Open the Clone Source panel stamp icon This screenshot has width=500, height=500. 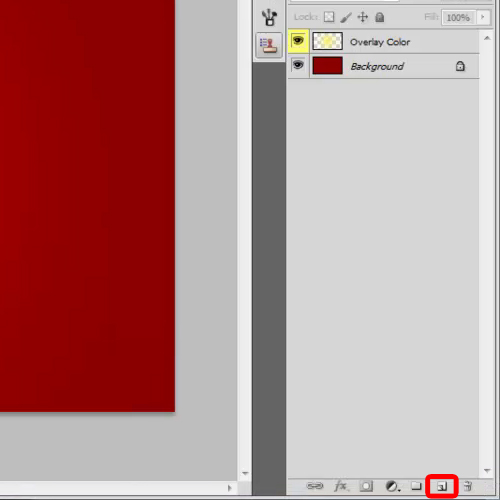pos(269,46)
